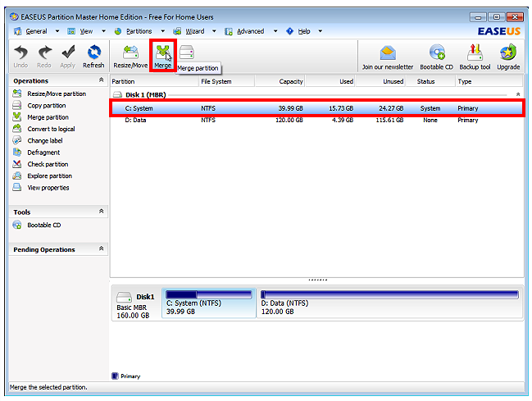Click the Defragment link

[43, 153]
